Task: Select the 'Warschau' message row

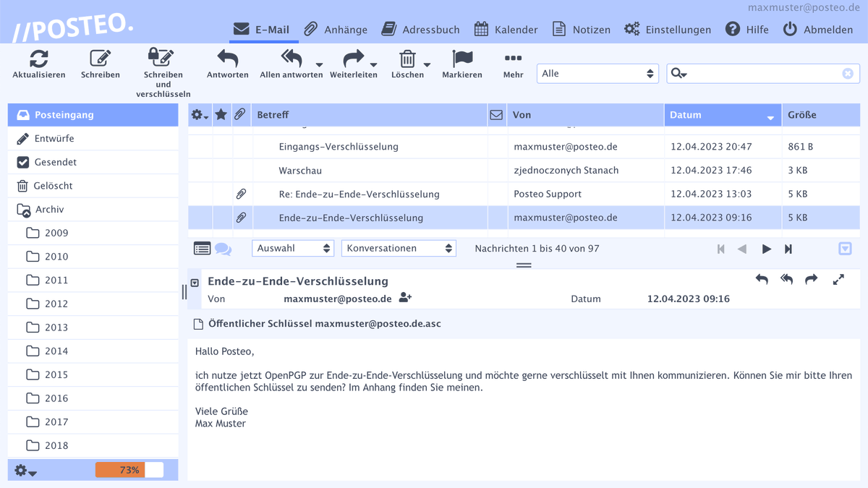Action: [524, 171]
